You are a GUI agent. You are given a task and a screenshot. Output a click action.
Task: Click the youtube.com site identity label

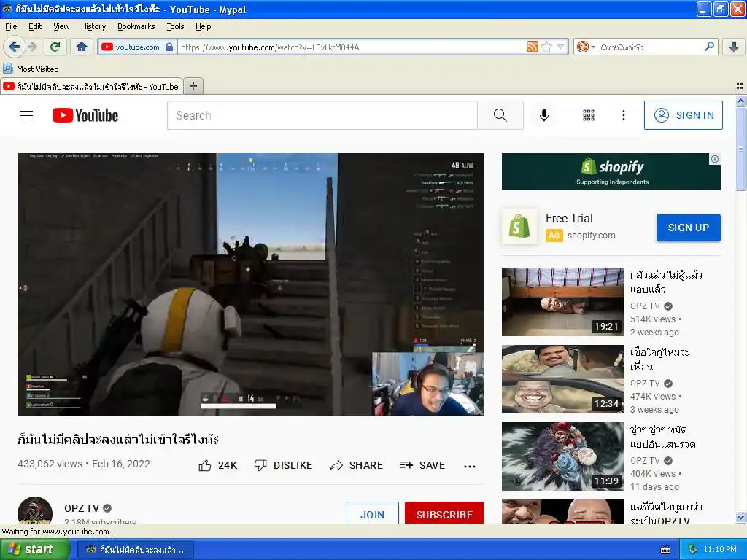(137, 47)
